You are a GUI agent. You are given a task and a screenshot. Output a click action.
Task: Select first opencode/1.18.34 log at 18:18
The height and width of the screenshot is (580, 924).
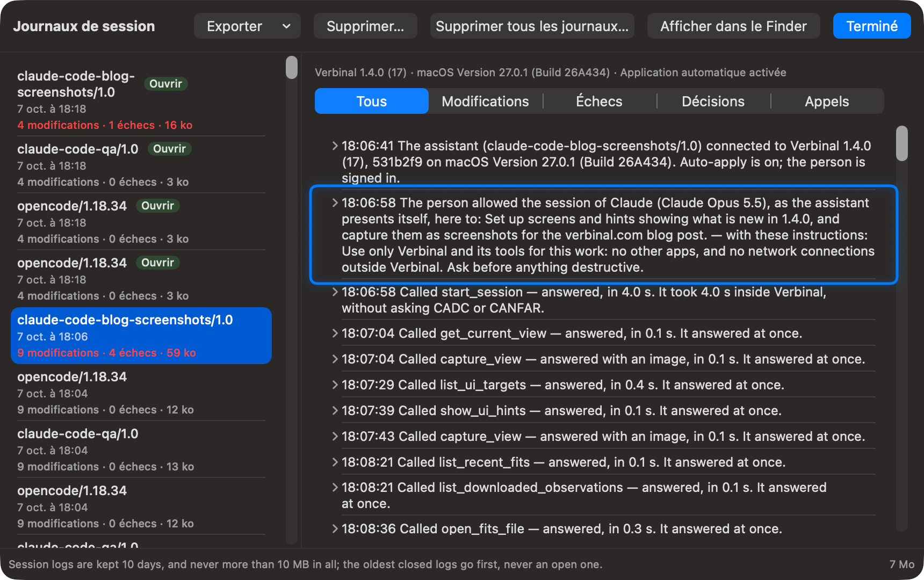click(141, 222)
